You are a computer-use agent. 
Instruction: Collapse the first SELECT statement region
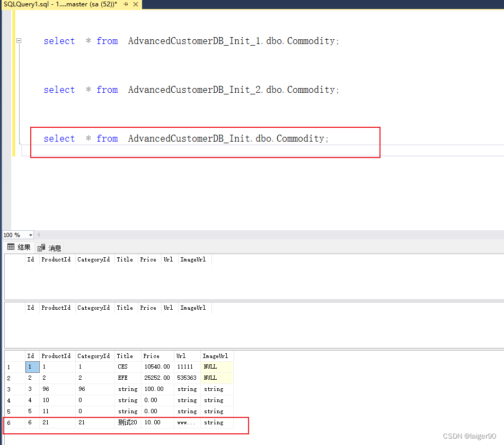[19, 40]
